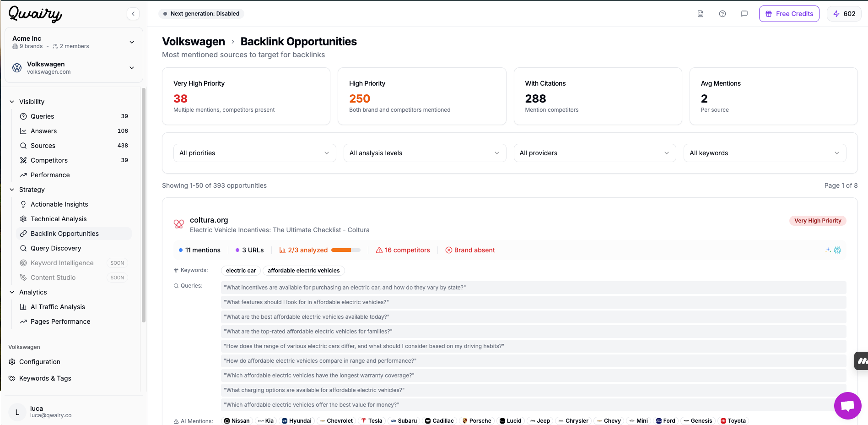Click the Porsche AI mention chip

pos(477,421)
